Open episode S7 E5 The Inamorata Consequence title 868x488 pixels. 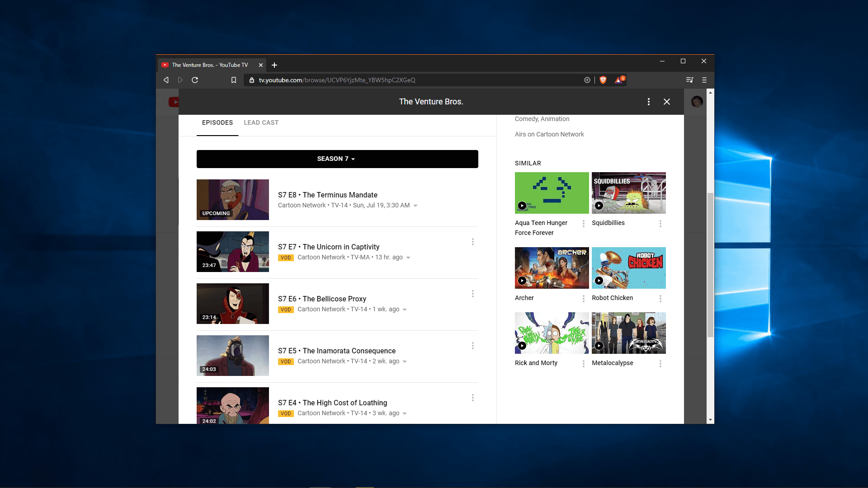337,351
